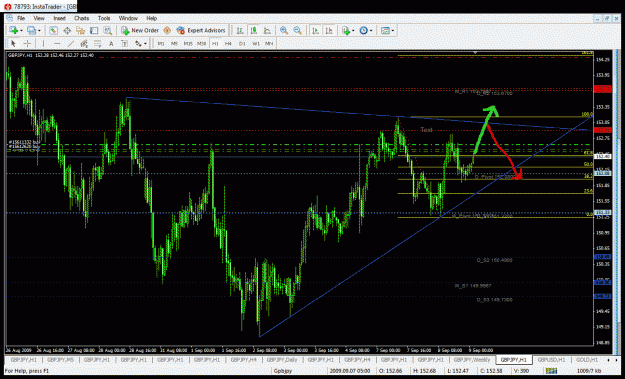625x379 pixels.
Task: Click the connection status bars icon
Action: pos(552,371)
